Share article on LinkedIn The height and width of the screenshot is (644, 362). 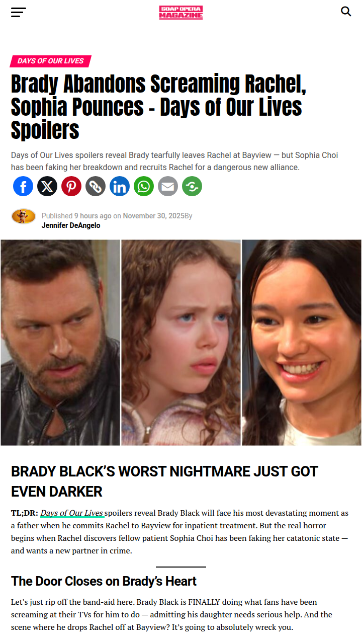120,186
